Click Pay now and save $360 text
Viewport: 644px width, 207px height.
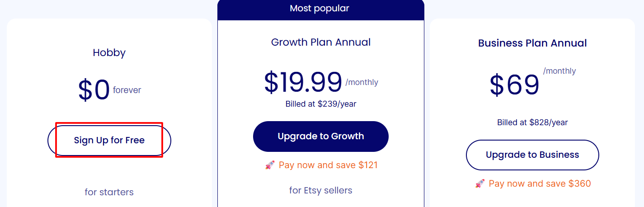coord(540,184)
